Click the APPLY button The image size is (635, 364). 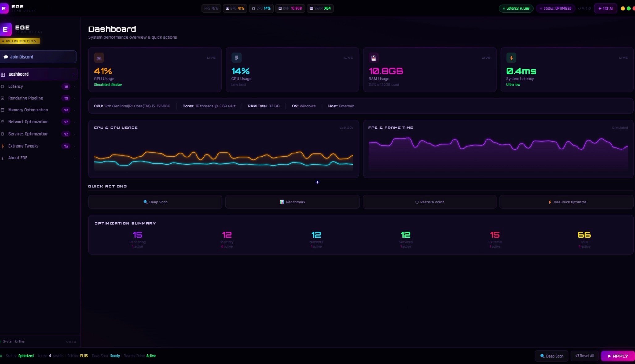tap(618, 356)
